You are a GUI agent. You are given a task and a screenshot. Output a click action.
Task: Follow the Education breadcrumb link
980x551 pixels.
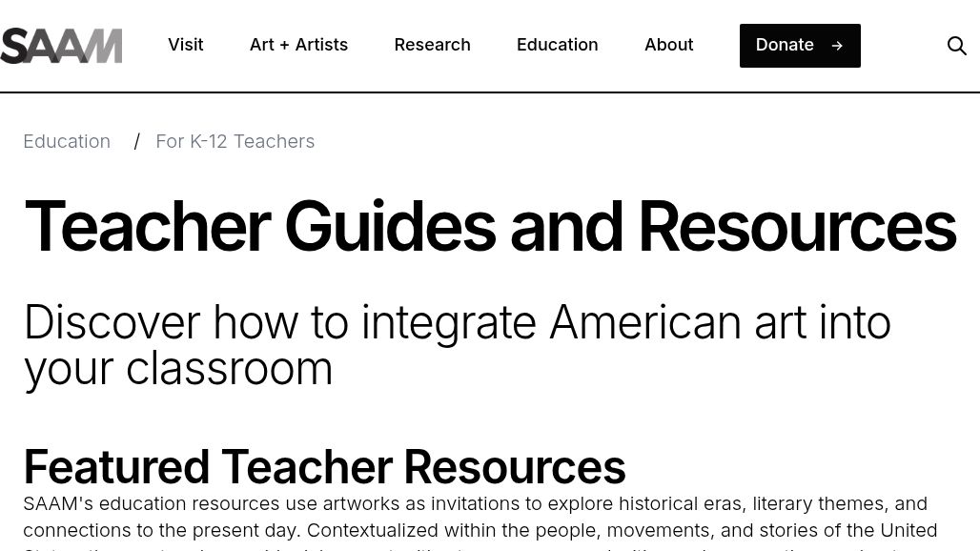click(67, 141)
